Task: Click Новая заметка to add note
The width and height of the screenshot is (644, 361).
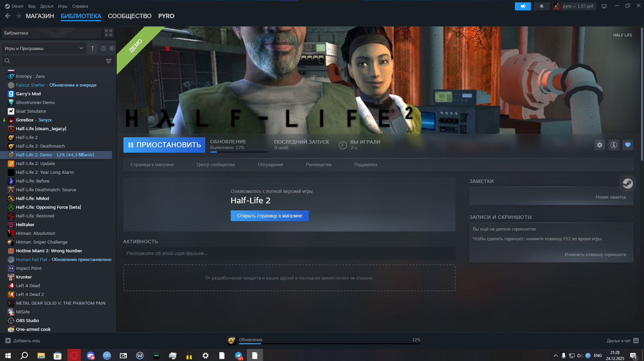Action: pos(611,197)
